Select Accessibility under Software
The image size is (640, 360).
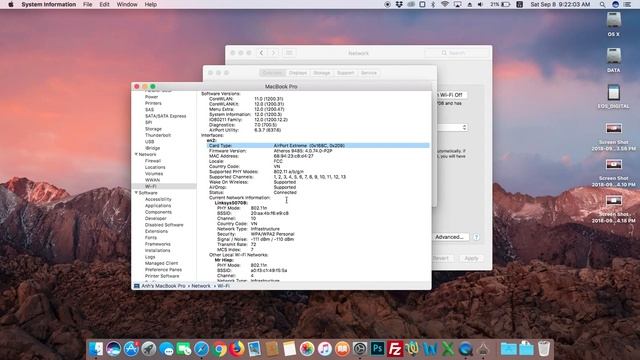coord(158,199)
